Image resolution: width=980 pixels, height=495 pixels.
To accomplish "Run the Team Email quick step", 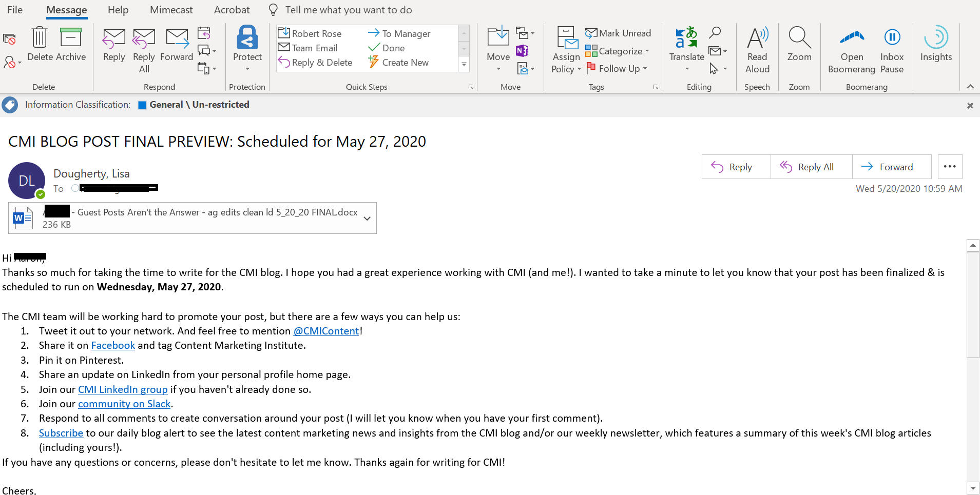I will 308,48.
